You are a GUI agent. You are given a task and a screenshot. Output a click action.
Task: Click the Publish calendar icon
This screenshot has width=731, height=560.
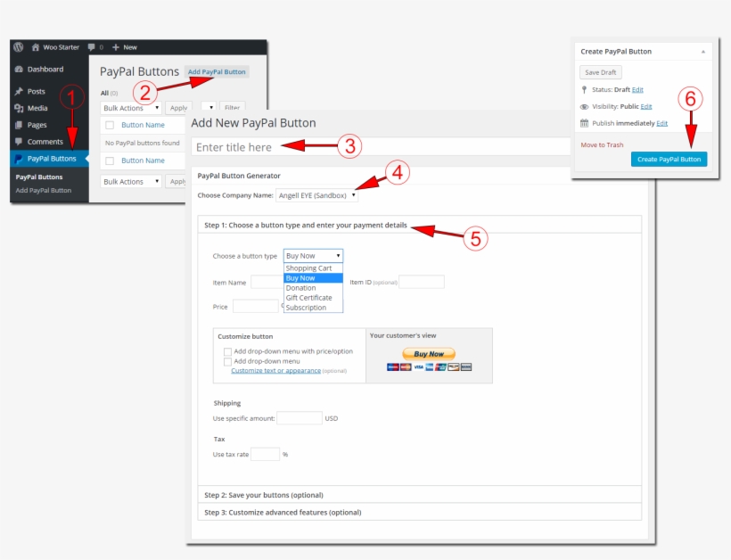click(584, 123)
